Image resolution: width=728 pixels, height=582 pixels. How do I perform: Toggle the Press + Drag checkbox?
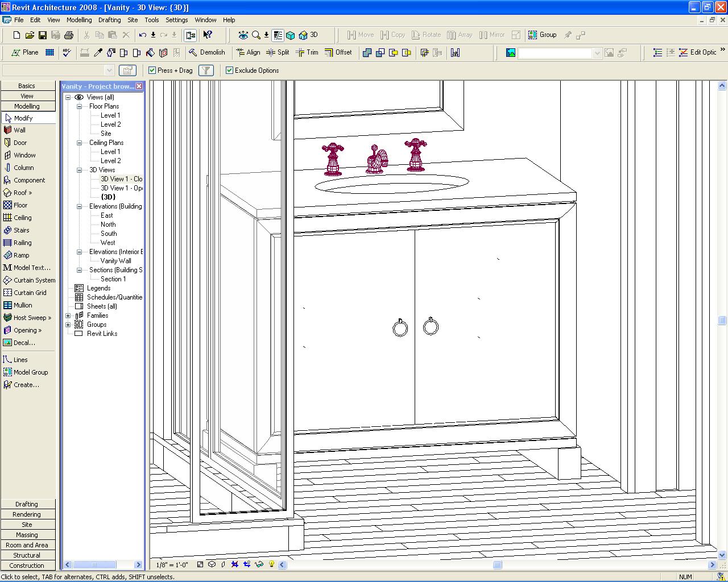coord(152,70)
